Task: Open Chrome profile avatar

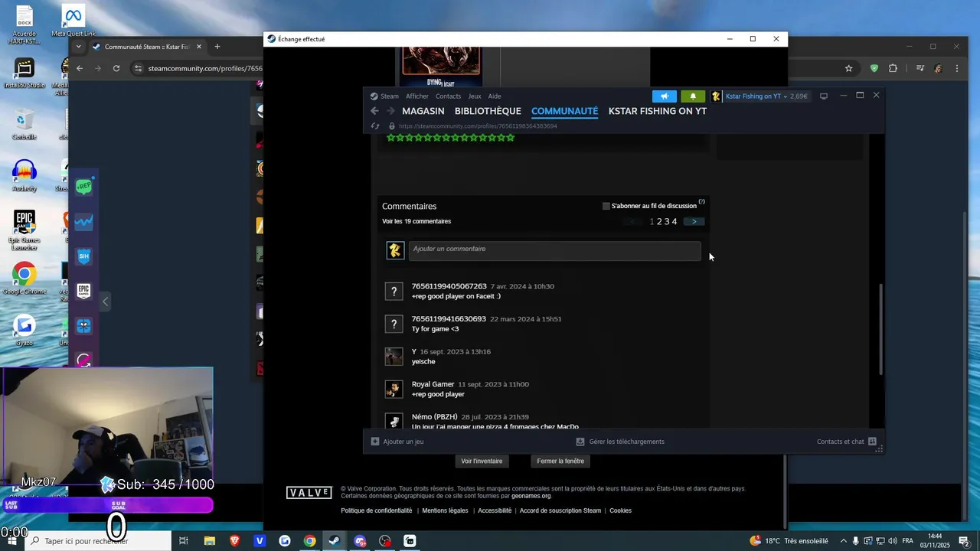Action: 938,68
